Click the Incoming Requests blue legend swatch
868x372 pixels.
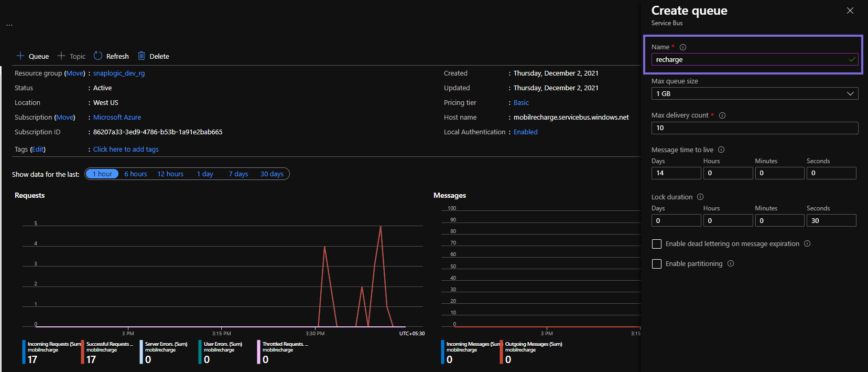pyautogui.click(x=24, y=352)
